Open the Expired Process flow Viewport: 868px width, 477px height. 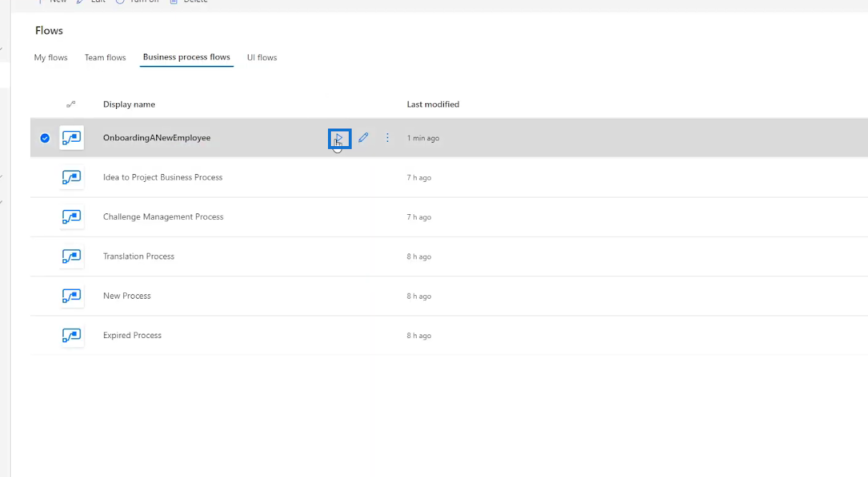(x=132, y=335)
